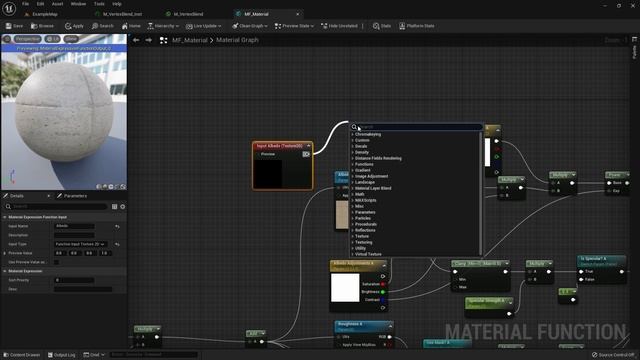640x360 pixels.
Task: Collapse the Input Albedo node with its arrow
Action: tap(309, 146)
